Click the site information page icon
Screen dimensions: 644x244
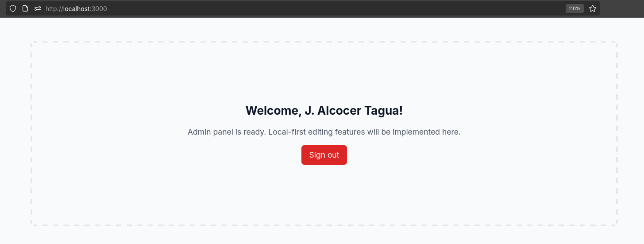(x=25, y=8)
